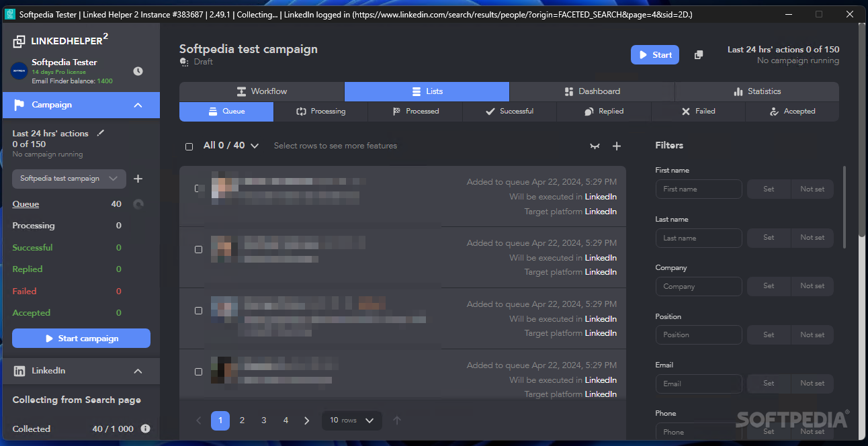The height and width of the screenshot is (446, 868).
Task: Switch to the Replied sub-tab
Action: tap(604, 111)
